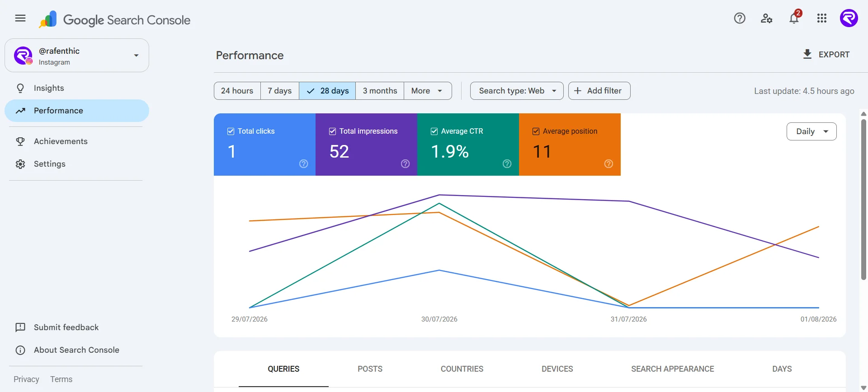Click the export download icon
868x392 pixels.
(x=807, y=54)
